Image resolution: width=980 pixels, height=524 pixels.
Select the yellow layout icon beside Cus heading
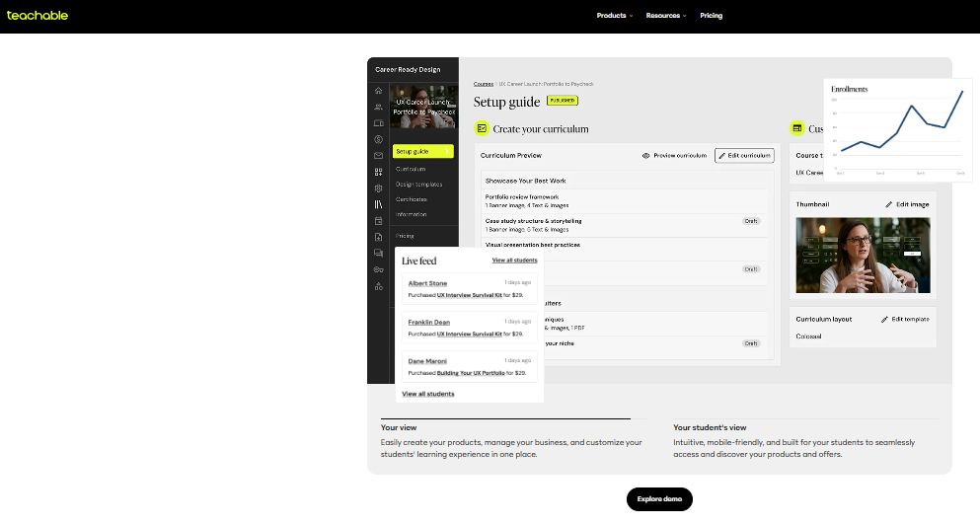click(796, 129)
